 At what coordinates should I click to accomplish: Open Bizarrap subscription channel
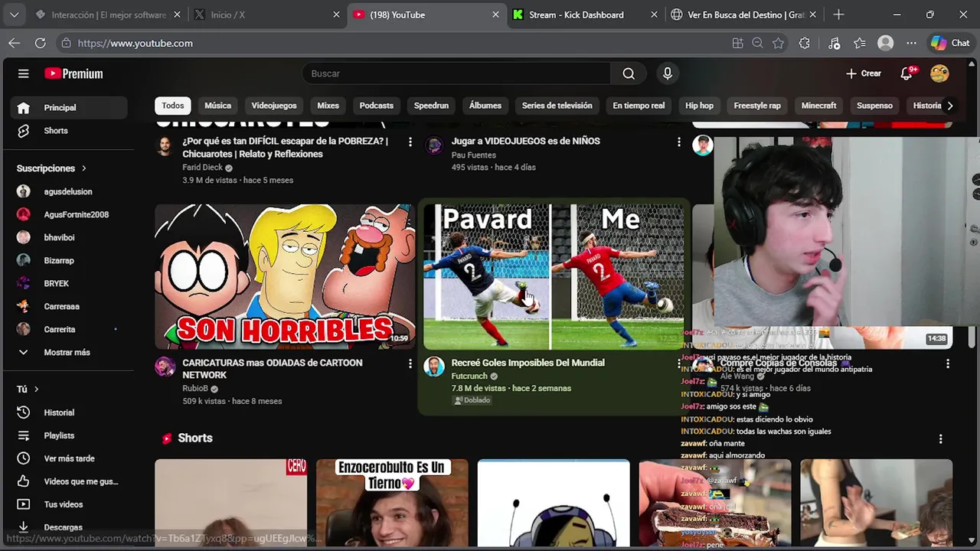coord(69,261)
